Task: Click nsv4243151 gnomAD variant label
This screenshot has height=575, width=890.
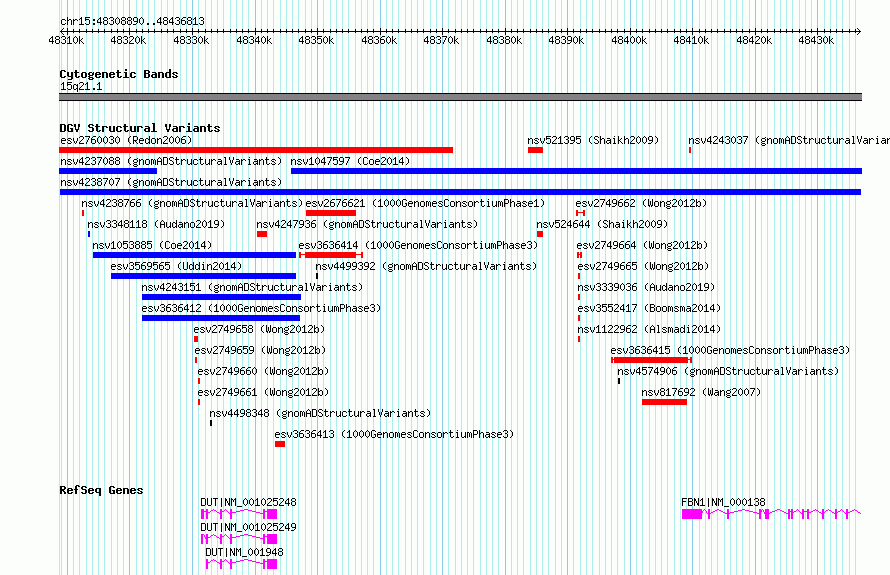Action: (x=252, y=287)
